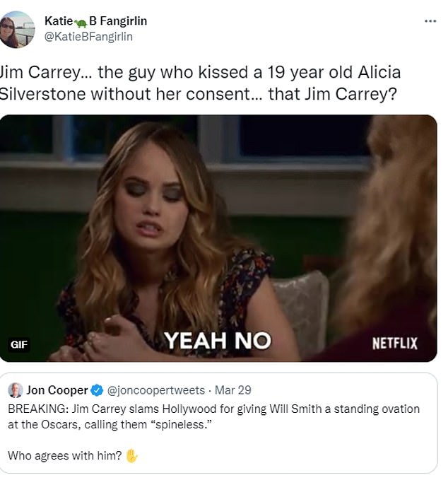The image size is (448, 480).
Task: Play the YEAH NO GIF
Action: click(x=218, y=238)
